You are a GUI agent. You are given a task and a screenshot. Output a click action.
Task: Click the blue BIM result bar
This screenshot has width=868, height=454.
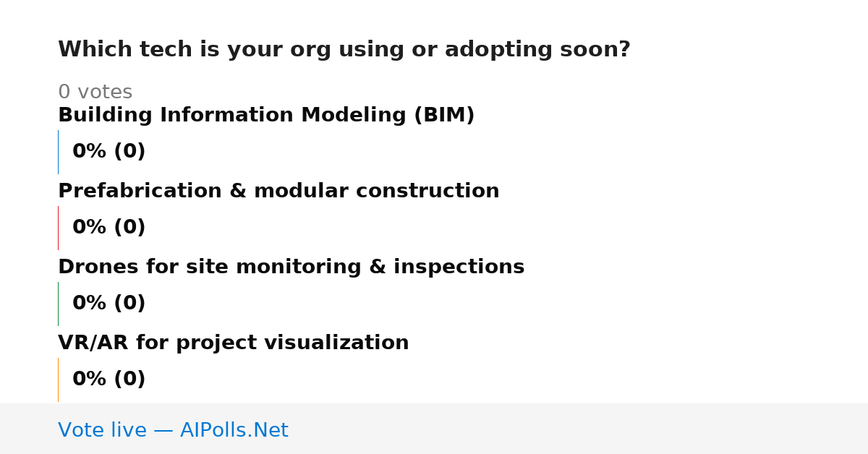pos(58,152)
